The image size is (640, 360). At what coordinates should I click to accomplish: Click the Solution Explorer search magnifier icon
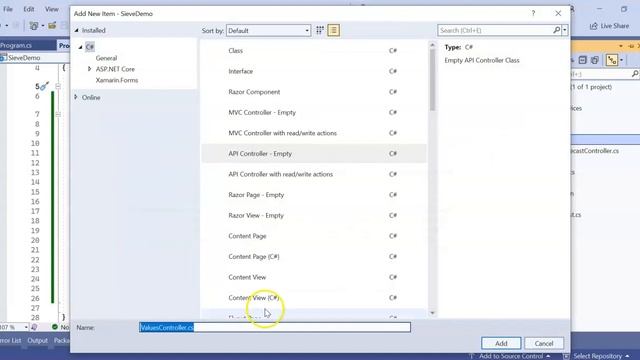(x=635, y=74)
